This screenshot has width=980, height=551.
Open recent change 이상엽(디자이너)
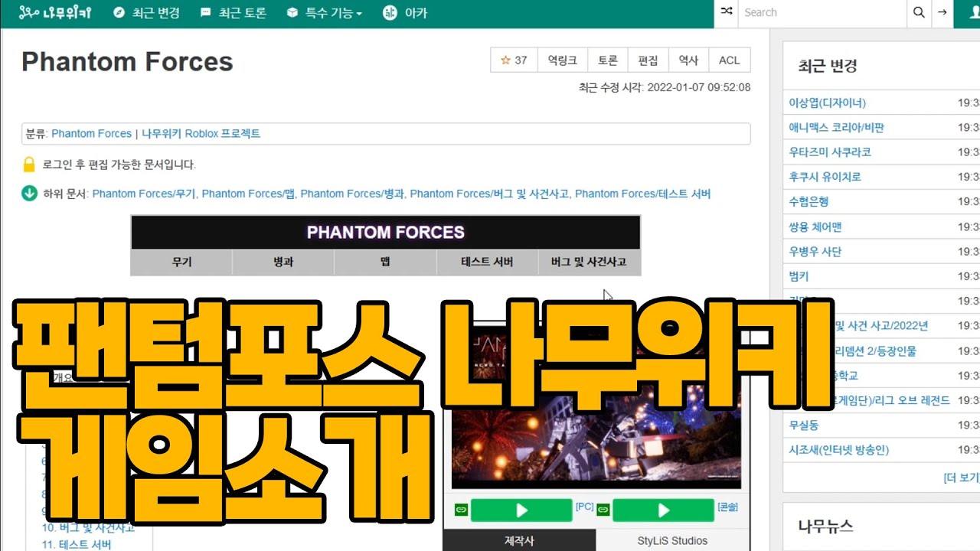click(x=828, y=103)
